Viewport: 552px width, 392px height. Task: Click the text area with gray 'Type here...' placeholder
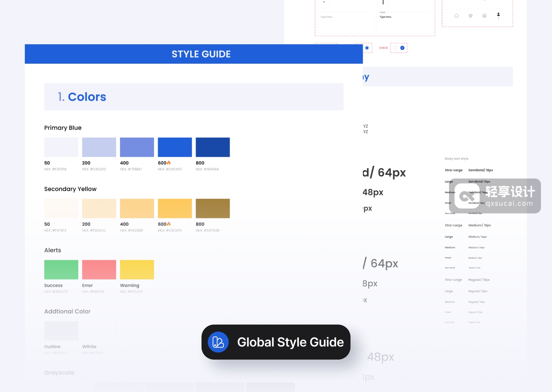[x=345, y=23]
